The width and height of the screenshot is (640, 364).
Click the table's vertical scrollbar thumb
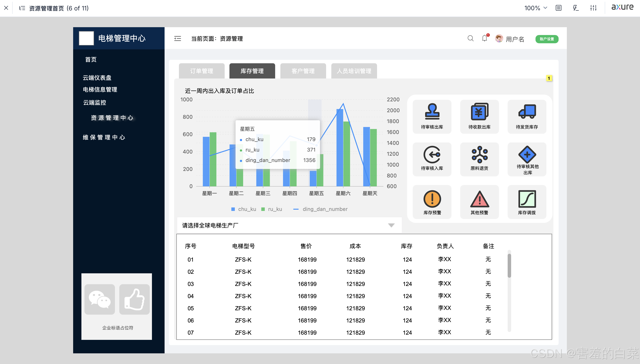tap(509, 265)
